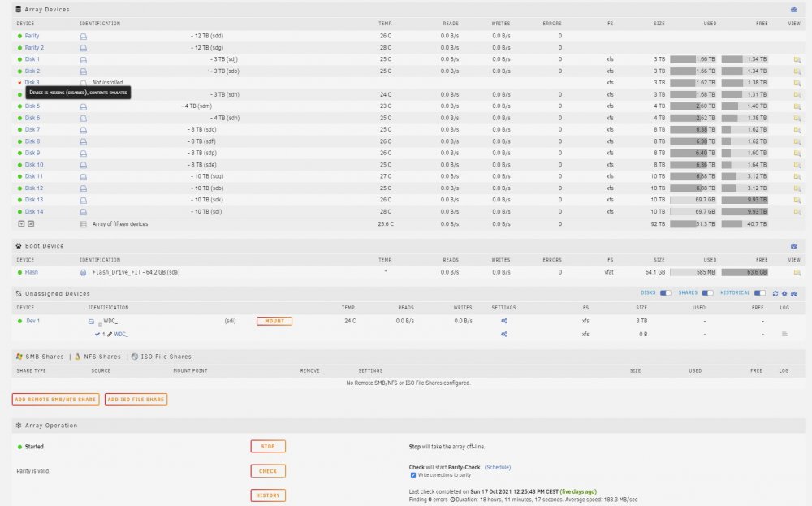
Task: Open Disk 5 file browser icon
Action: click(797, 106)
